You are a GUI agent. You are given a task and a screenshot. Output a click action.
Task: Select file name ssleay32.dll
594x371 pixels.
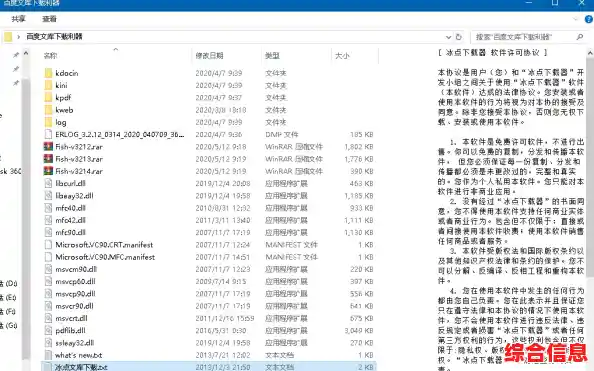point(75,343)
